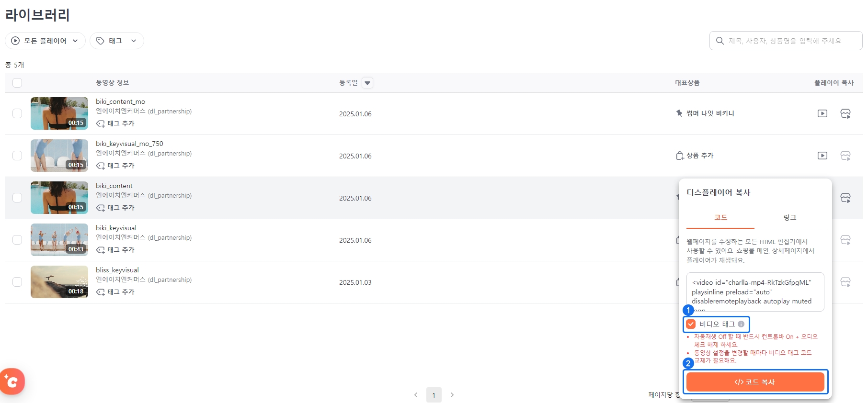The width and height of the screenshot is (868, 403).
Task: Click the pin icon next to 썸머 나잇 비키니
Action: tap(679, 113)
